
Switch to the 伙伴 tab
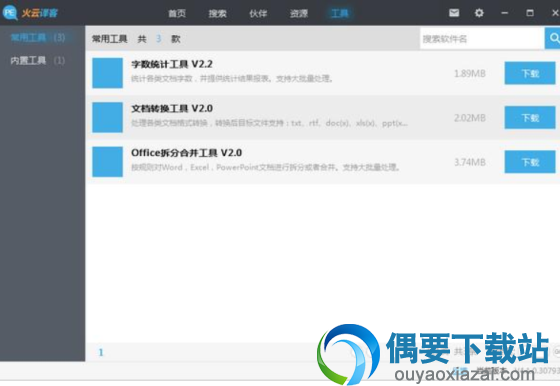pos(258,14)
